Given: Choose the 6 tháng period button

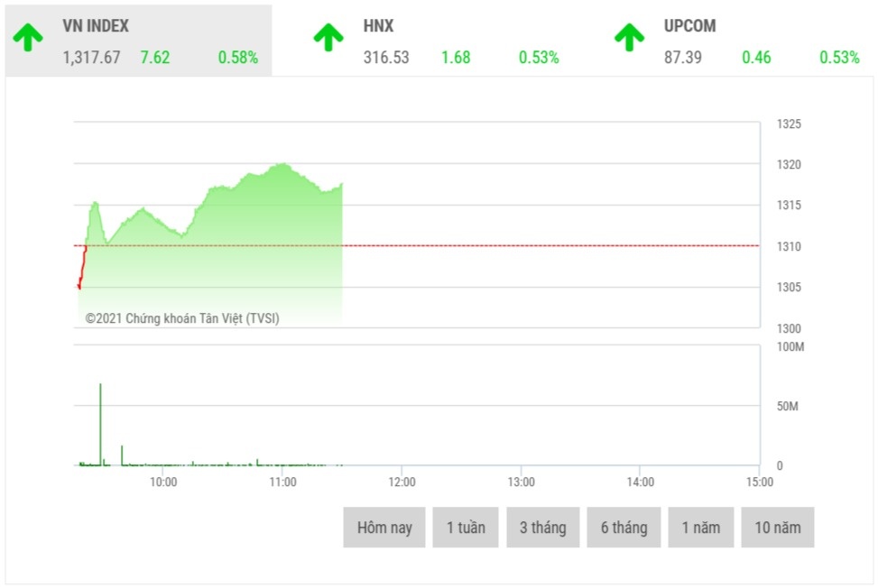Looking at the screenshot, I should pos(624,528).
